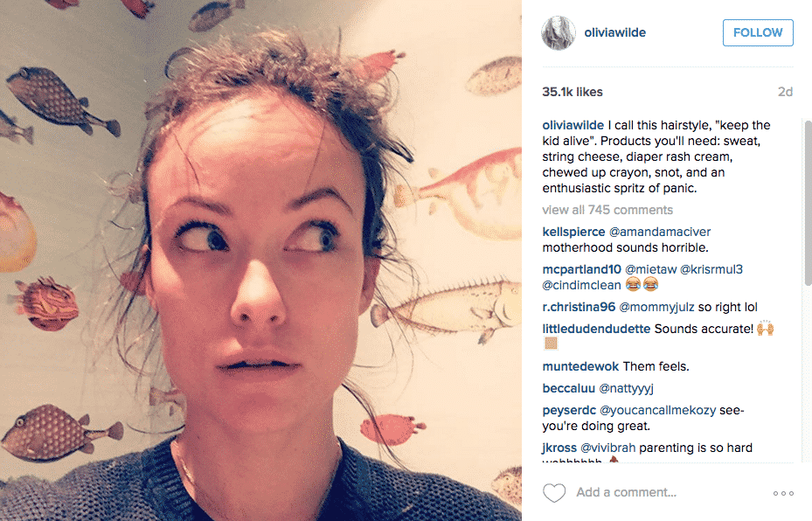Open the 35.1k likes count

[x=573, y=92]
